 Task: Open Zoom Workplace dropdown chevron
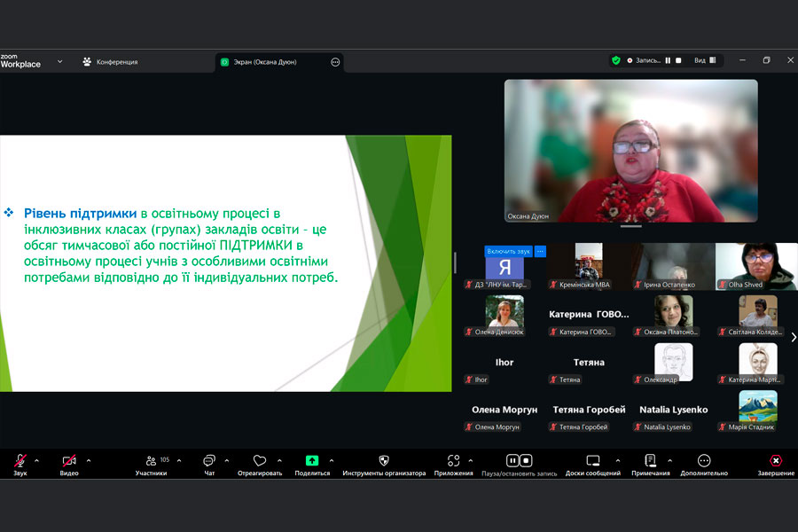point(60,61)
